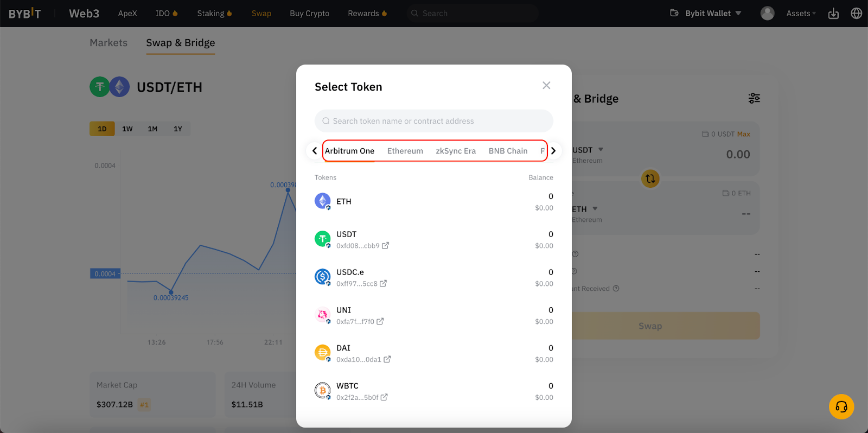Click the top navigation search box
This screenshot has width=868, height=433.
point(473,13)
